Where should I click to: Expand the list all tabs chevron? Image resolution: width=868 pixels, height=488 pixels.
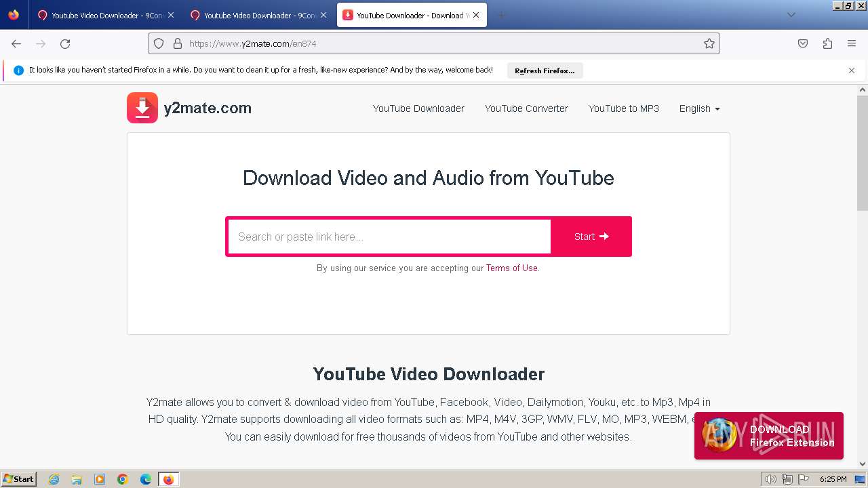coord(791,15)
